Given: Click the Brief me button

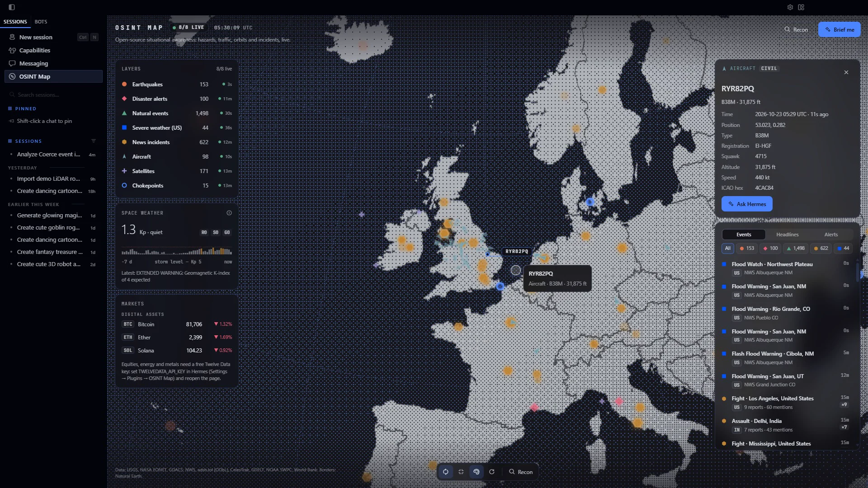Looking at the screenshot, I should pos(839,29).
